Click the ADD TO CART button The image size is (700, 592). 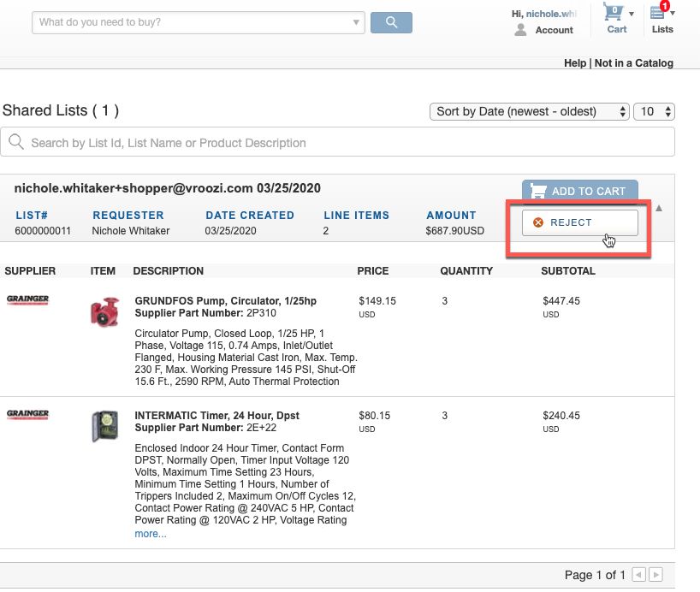[x=580, y=191]
